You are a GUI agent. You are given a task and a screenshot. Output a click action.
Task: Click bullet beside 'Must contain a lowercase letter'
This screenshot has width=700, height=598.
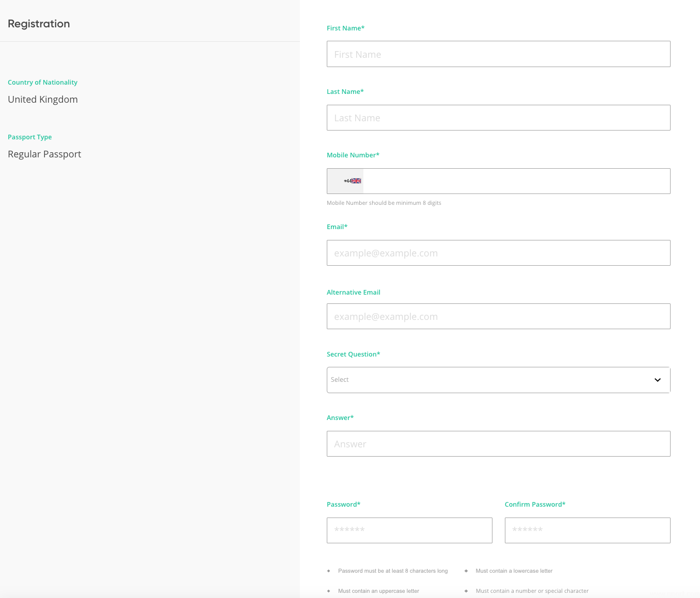[x=466, y=571]
